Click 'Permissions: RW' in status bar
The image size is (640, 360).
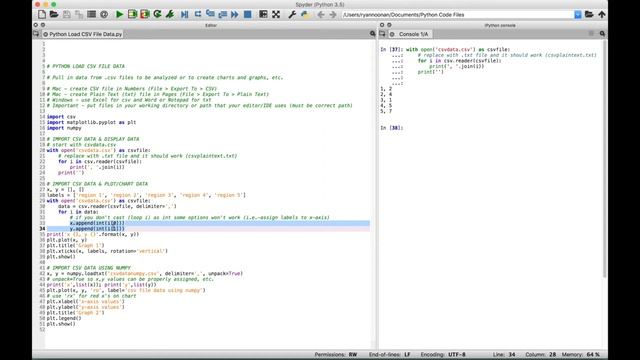click(336, 355)
